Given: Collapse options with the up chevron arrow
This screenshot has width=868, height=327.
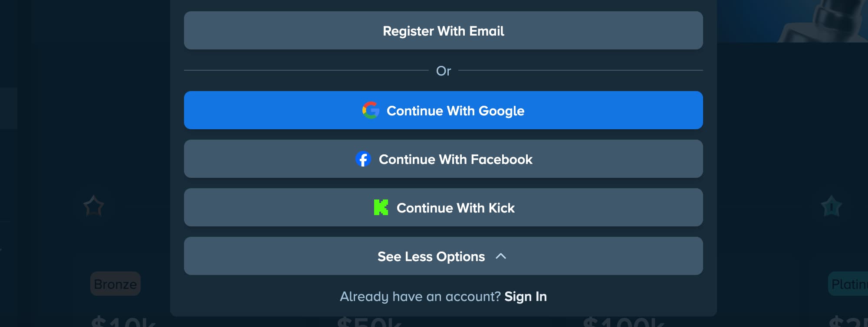Looking at the screenshot, I should (500, 256).
